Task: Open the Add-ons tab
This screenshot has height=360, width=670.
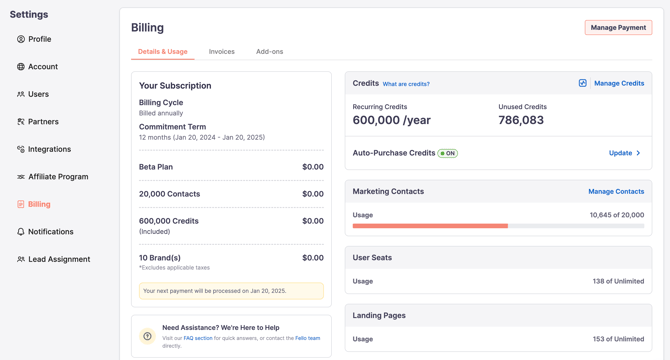Action: tap(269, 52)
